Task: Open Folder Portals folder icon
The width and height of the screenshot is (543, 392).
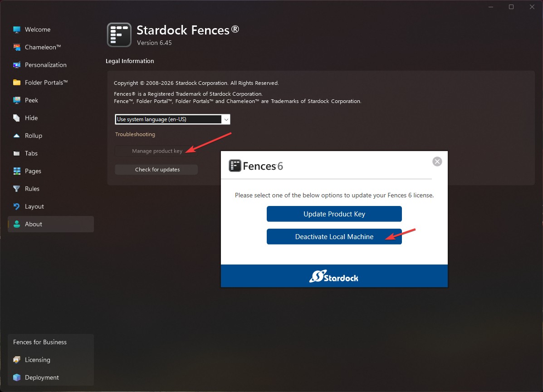Action: tap(17, 83)
